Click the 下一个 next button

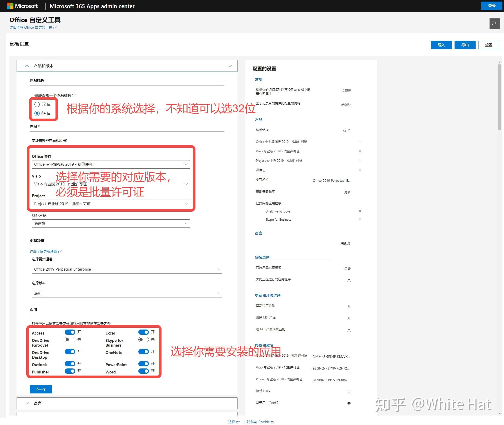41,389
